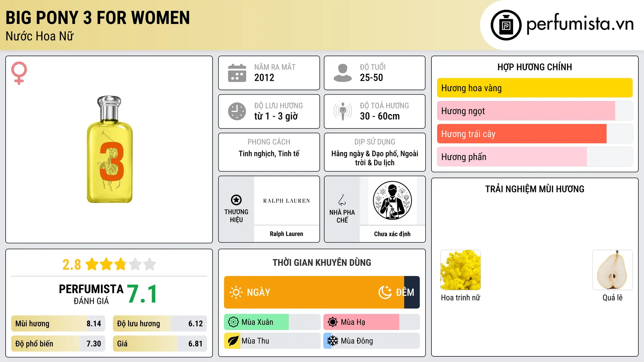
Task: Click the moon icon next to Đêm
Action: click(385, 292)
